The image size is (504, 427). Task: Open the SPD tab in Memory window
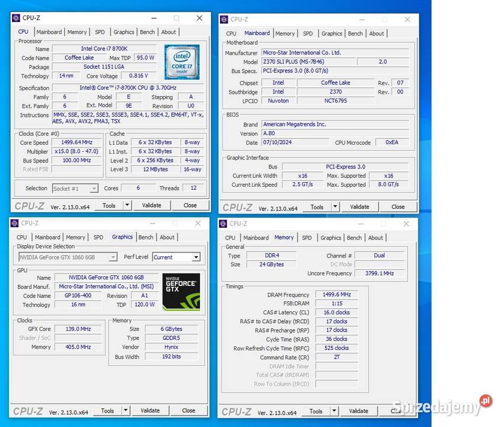tap(307, 237)
